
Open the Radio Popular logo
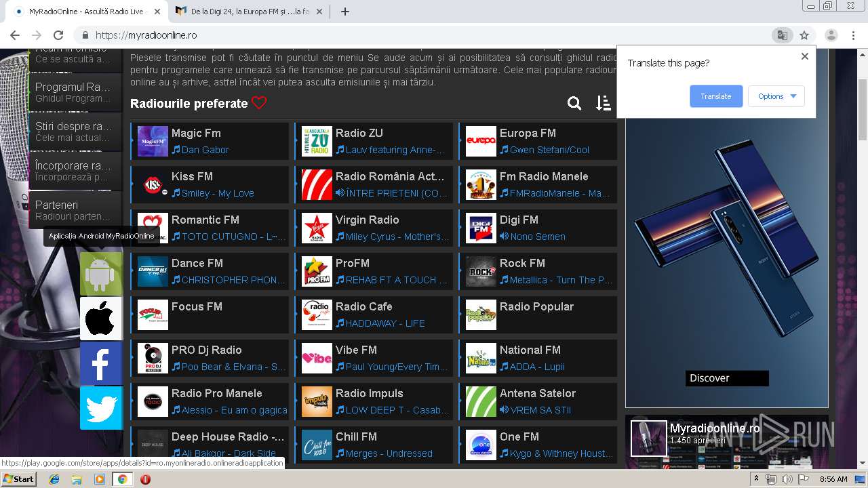pos(481,314)
